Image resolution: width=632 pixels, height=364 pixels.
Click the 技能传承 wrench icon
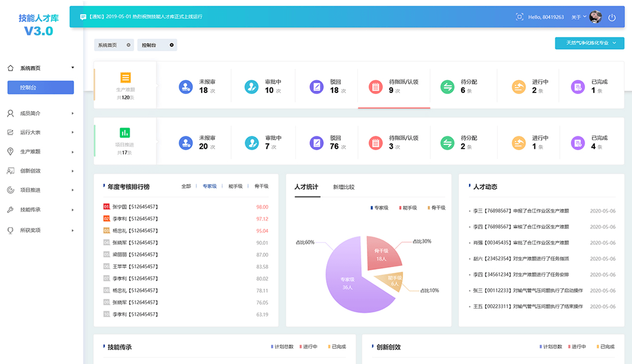tap(10, 210)
